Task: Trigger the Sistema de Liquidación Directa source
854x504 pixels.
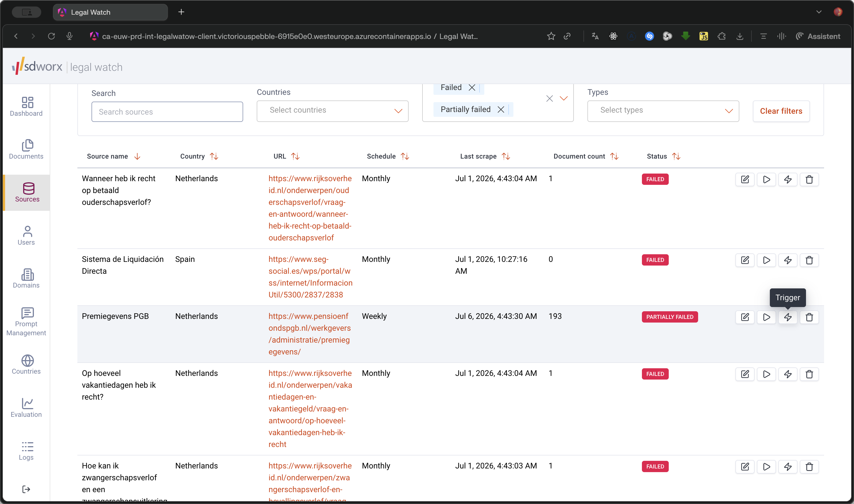Action: coord(787,260)
